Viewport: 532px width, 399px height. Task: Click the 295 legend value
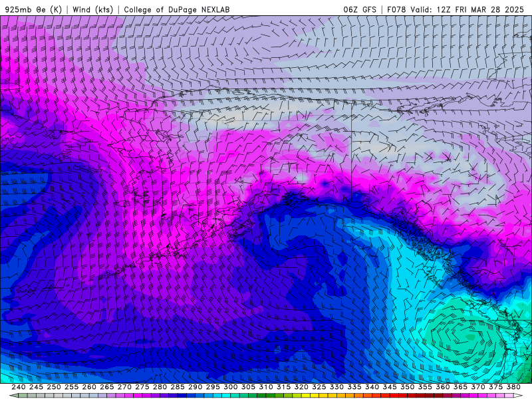[x=213, y=387]
